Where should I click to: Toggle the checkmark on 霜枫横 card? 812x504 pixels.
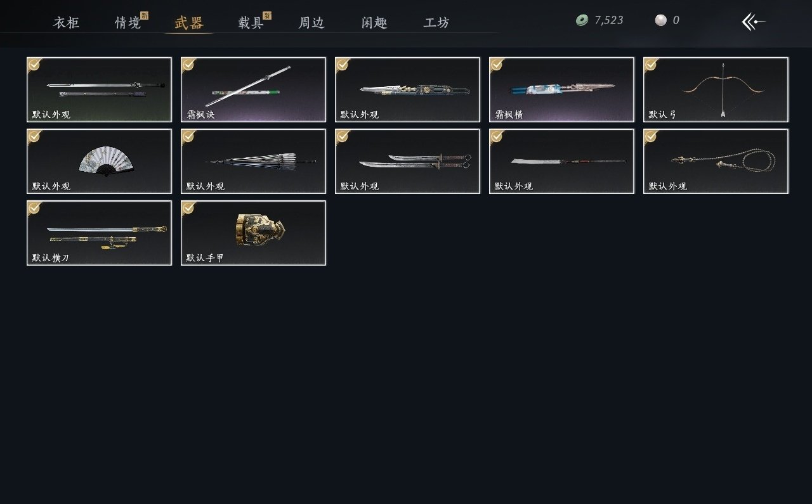click(x=497, y=65)
